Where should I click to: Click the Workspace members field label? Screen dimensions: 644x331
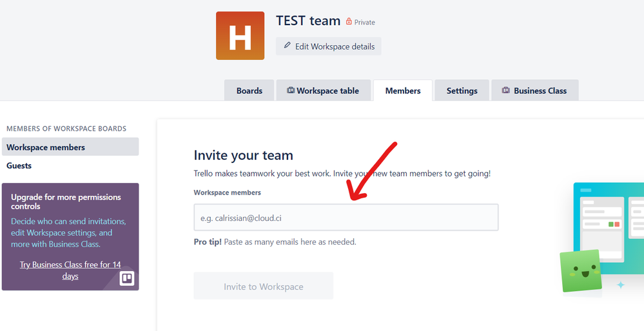tap(227, 193)
